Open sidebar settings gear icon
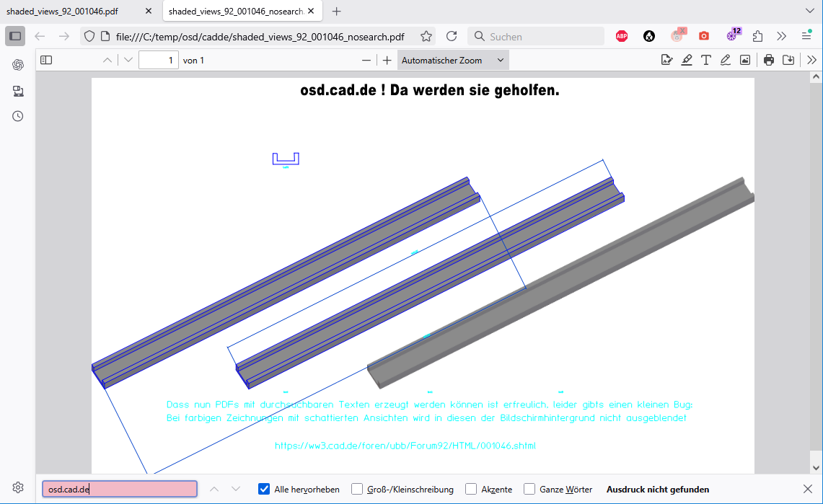Viewport: 823px width, 504px height. (x=18, y=487)
